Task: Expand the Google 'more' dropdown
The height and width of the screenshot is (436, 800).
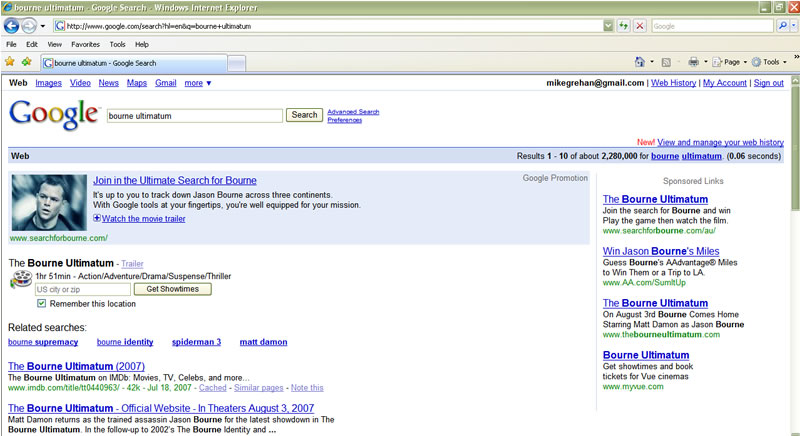Action: [x=197, y=83]
